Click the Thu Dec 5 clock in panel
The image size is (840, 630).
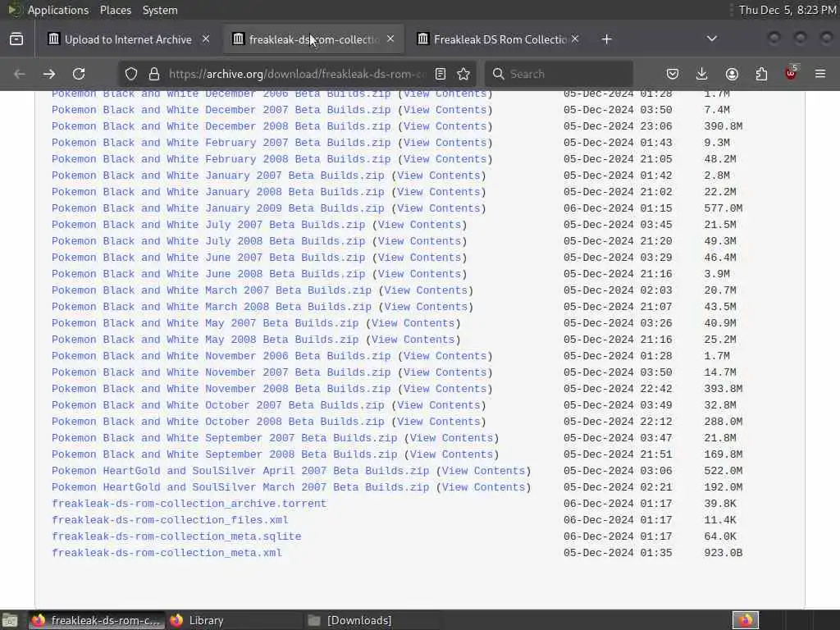coord(787,10)
